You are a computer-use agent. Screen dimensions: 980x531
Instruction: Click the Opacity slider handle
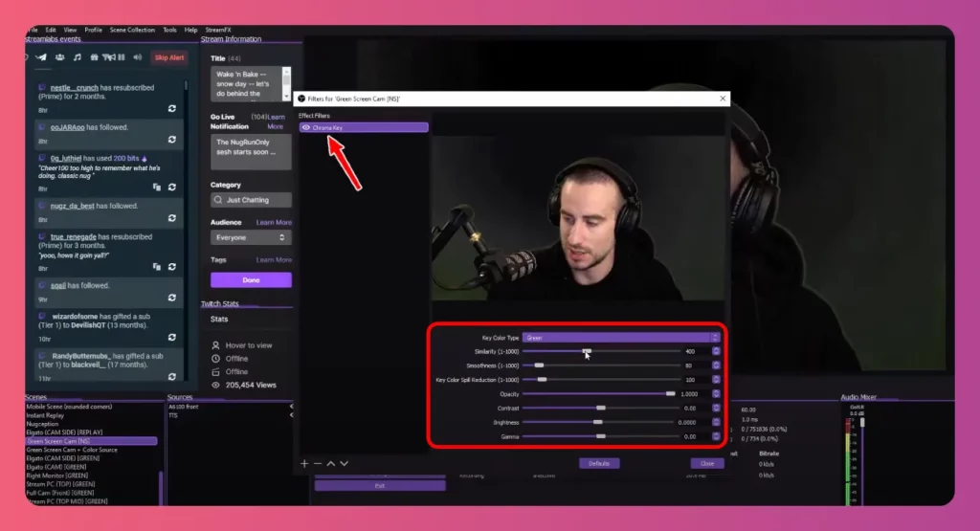(x=670, y=393)
